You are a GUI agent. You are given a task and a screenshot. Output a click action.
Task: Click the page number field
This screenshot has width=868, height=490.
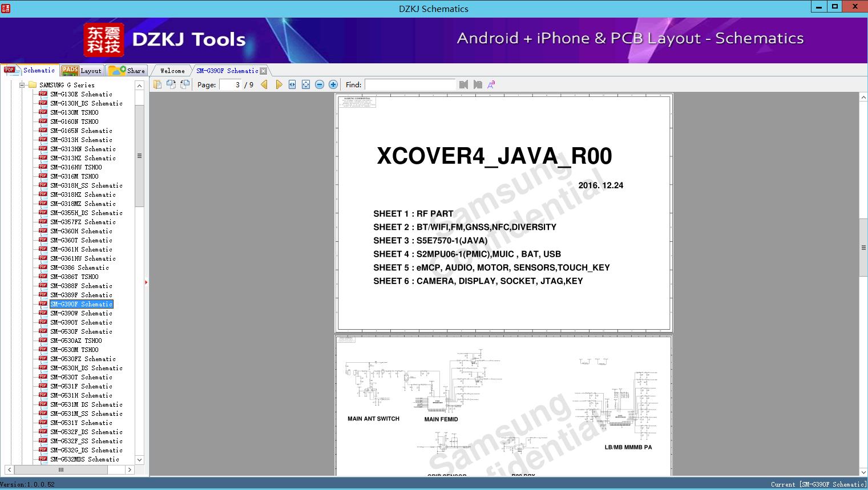coord(231,84)
